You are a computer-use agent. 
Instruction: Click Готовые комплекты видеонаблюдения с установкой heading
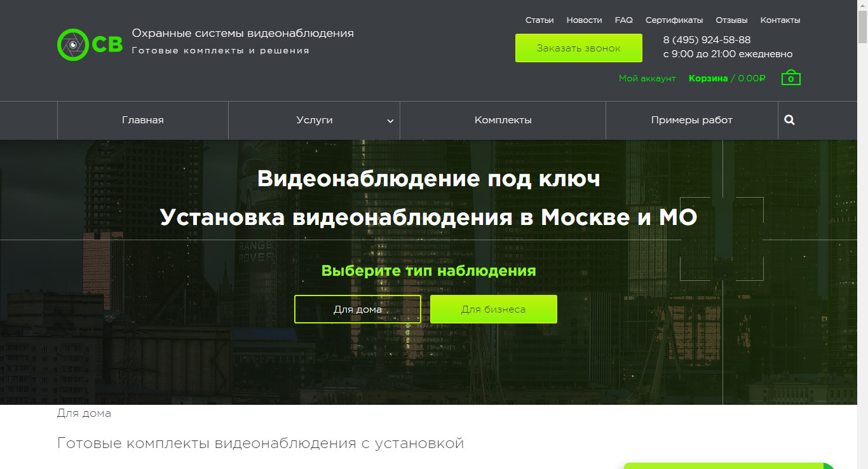point(261,444)
